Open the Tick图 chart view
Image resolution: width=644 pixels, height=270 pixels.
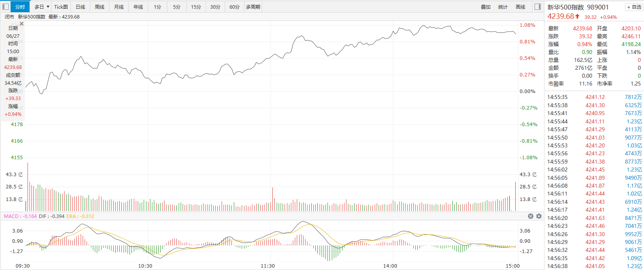click(x=61, y=7)
